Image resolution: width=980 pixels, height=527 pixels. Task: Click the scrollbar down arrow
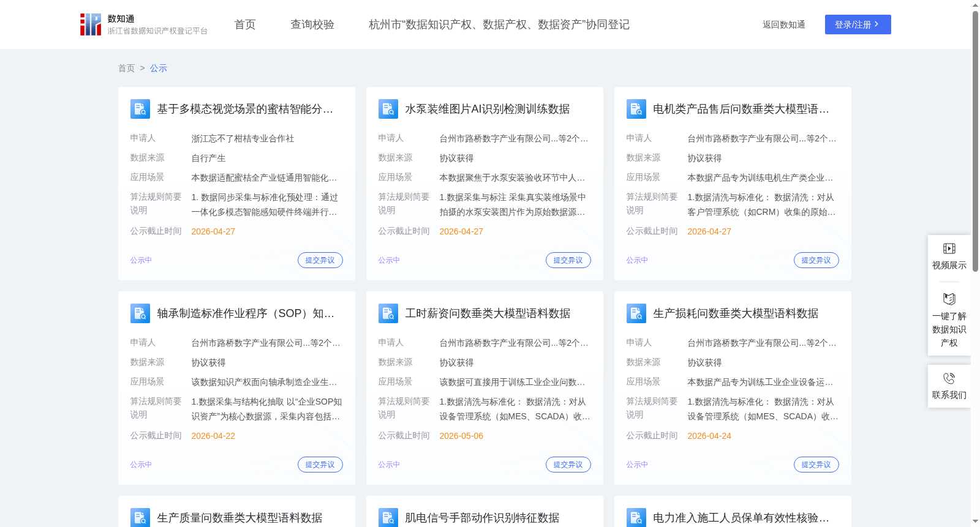975,521
